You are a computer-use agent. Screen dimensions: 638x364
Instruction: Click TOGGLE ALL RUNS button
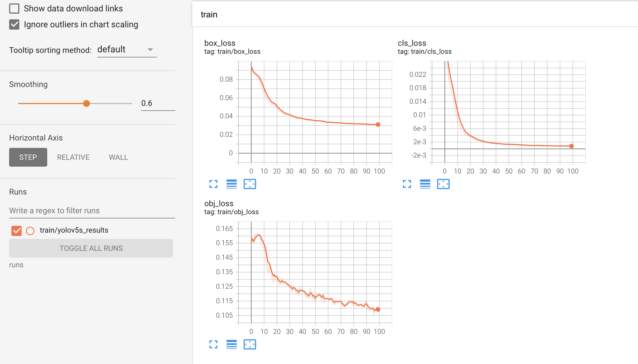[x=91, y=248]
